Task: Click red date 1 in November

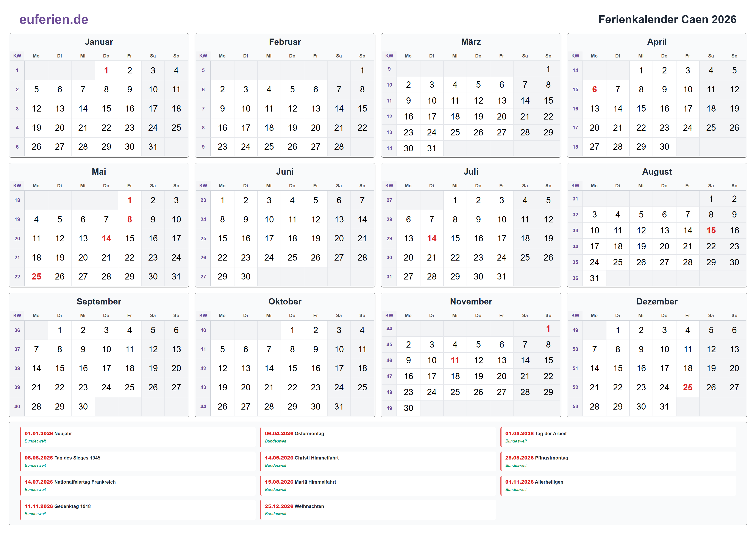Action: (x=548, y=329)
